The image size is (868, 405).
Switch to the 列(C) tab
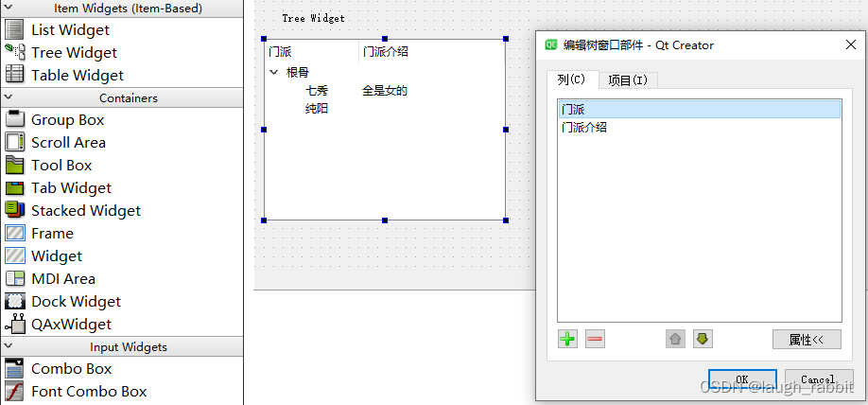pyautogui.click(x=571, y=79)
